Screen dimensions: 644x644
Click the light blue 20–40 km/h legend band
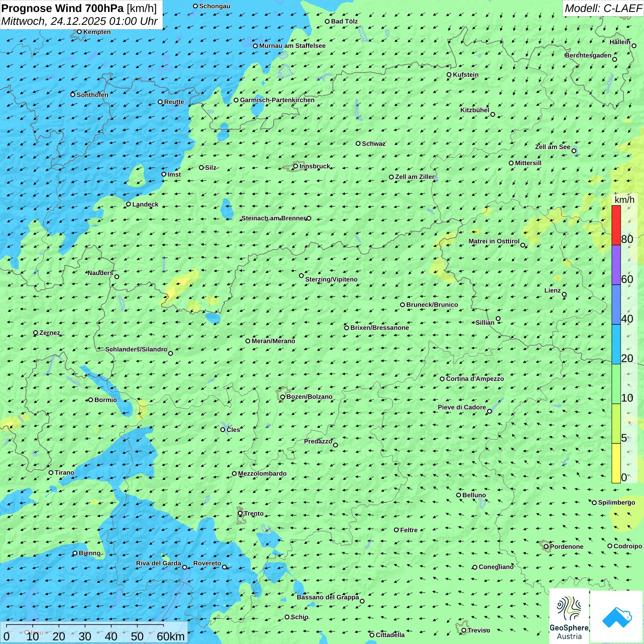[616, 344]
